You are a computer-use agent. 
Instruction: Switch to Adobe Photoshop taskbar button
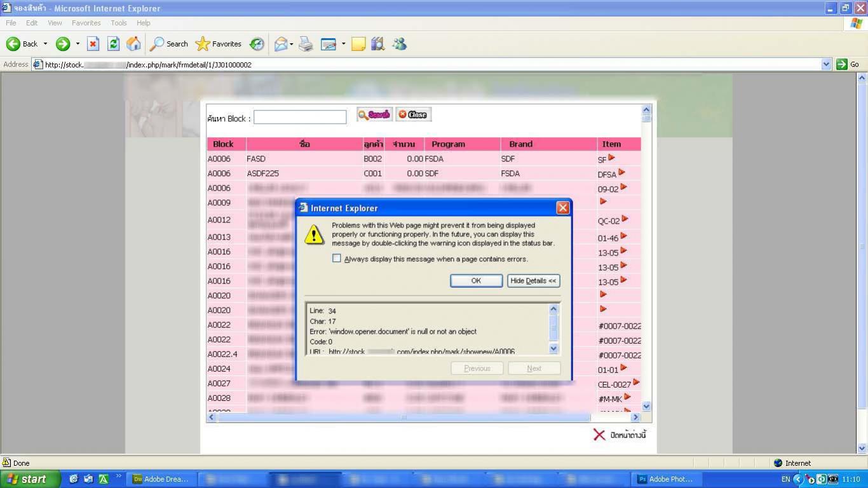pos(667,479)
